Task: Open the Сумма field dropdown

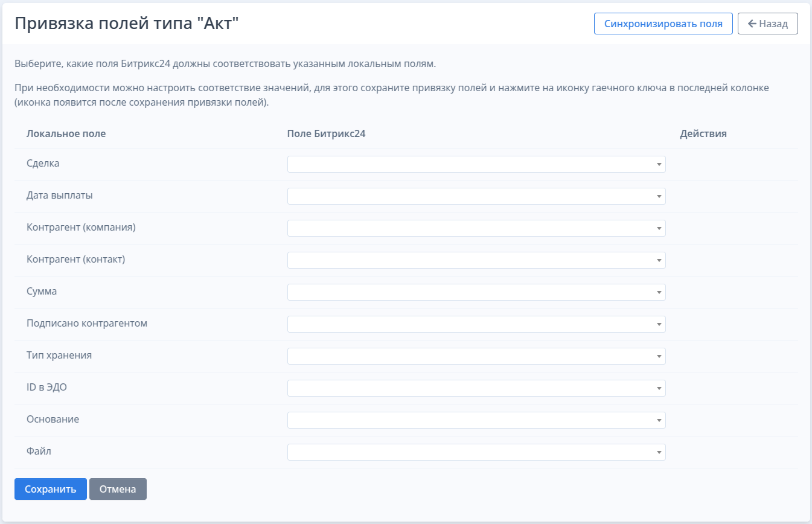Action: [476, 292]
